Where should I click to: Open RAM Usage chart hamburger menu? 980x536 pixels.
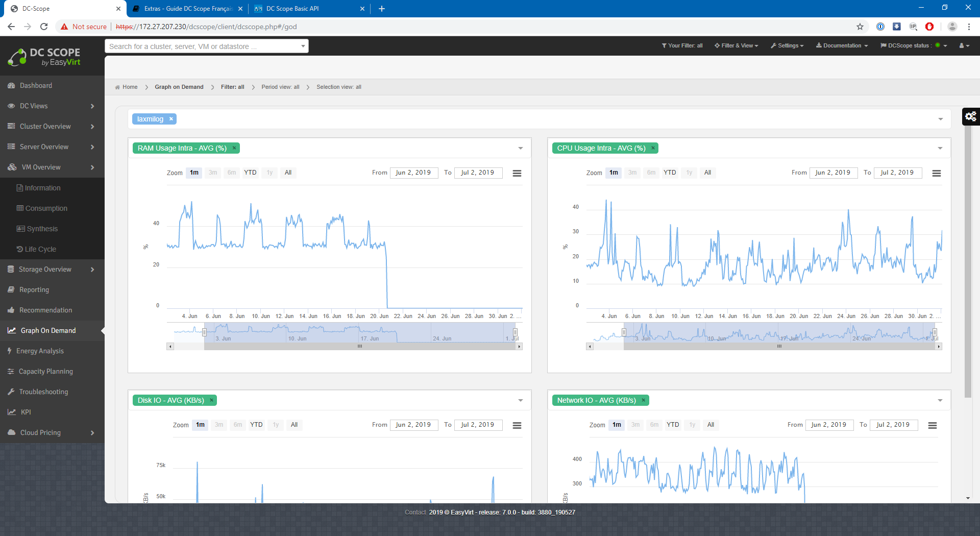pyautogui.click(x=517, y=174)
